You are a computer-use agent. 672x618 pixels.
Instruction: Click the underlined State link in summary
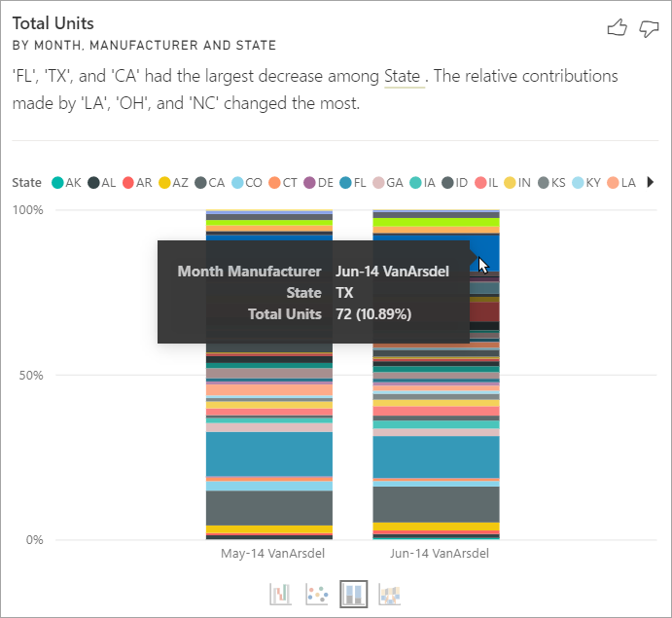403,76
